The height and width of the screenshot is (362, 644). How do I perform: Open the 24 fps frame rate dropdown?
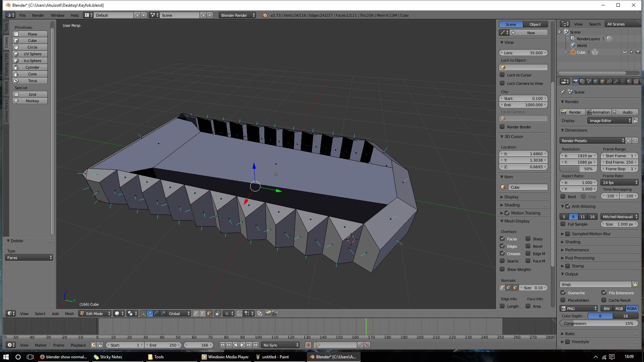pos(620,182)
